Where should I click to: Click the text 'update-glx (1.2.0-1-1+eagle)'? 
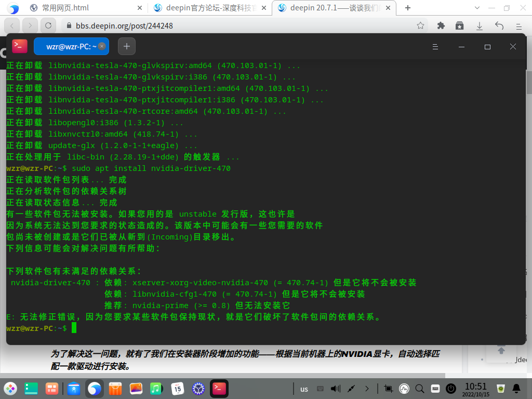pyautogui.click(x=113, y=145)
